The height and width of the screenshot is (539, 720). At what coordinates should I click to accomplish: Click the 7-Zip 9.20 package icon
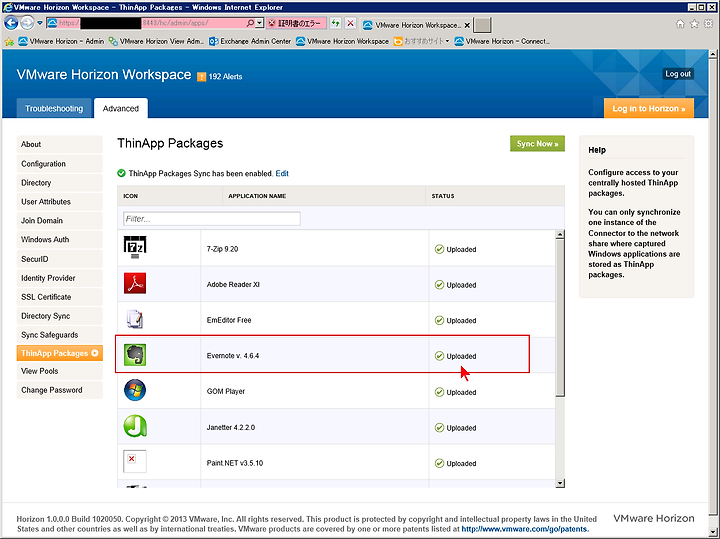135,248
